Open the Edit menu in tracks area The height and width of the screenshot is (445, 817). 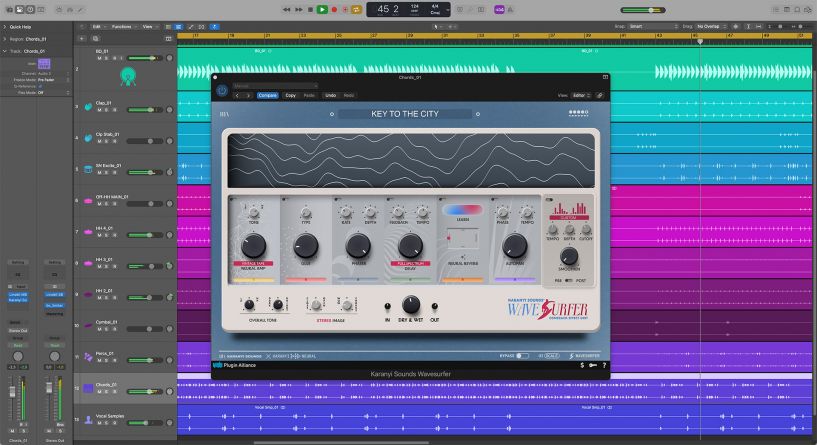97,27
